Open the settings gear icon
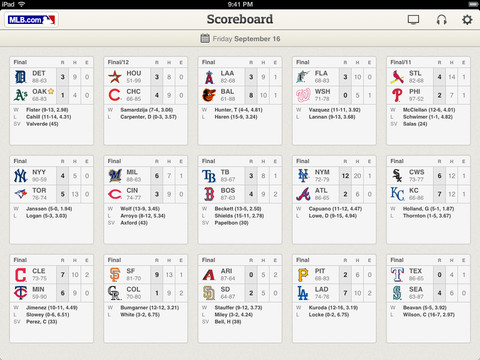480x360 pixels. point(467,20)
